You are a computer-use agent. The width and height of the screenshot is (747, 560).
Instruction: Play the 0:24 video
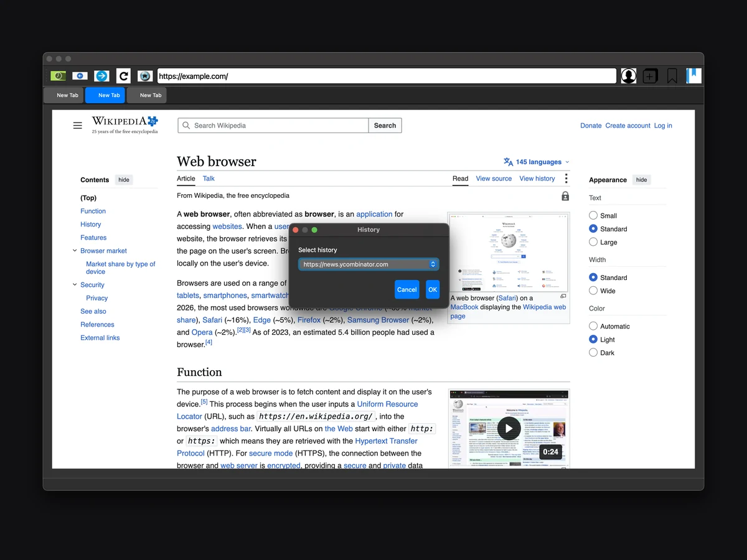click(509, 428)
